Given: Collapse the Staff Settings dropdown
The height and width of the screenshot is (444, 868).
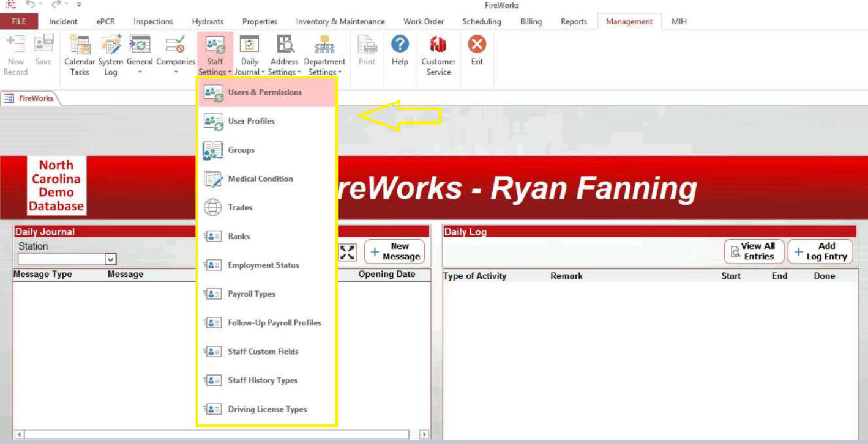Looking at the screenshot, I should tap(215, 56).
